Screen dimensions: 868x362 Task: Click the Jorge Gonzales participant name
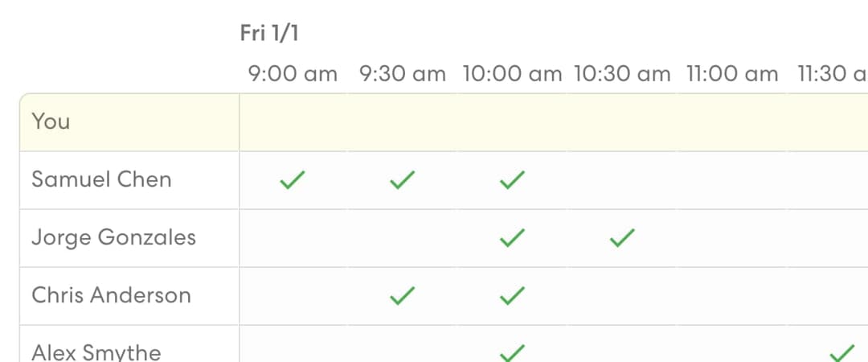113,238
